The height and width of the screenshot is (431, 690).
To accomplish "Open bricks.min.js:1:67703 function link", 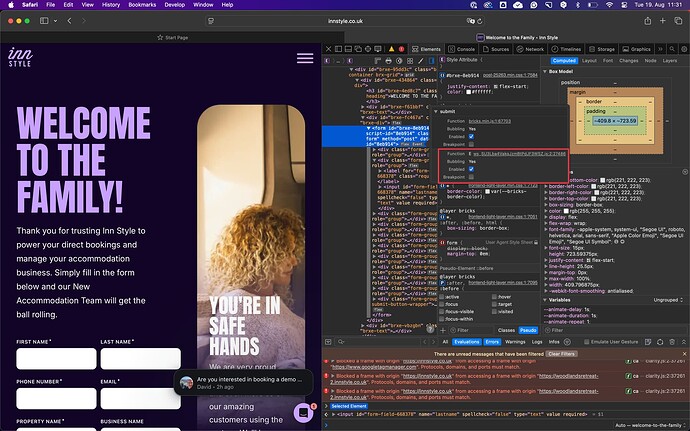I will (x=490, y=121).
